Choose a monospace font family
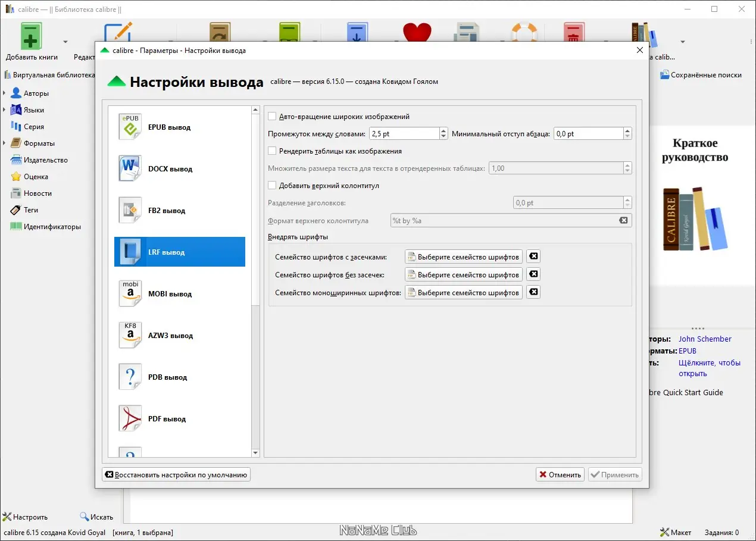This screenshot has height=541, width=756. point(464,292)
